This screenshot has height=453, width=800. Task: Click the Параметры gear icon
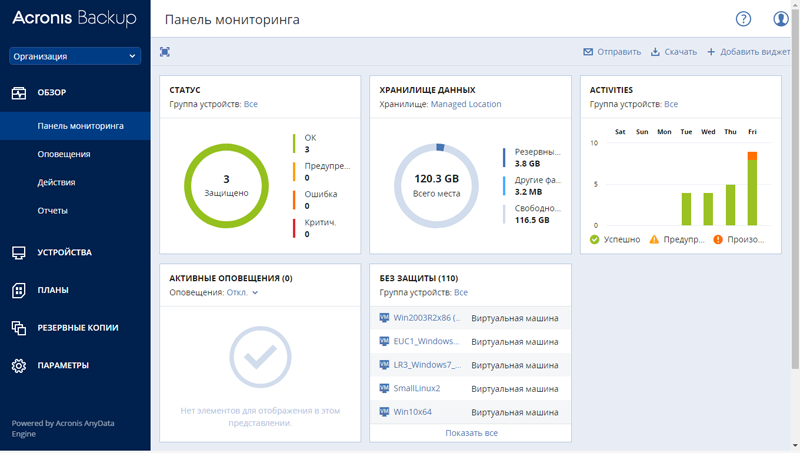point(19,366)
